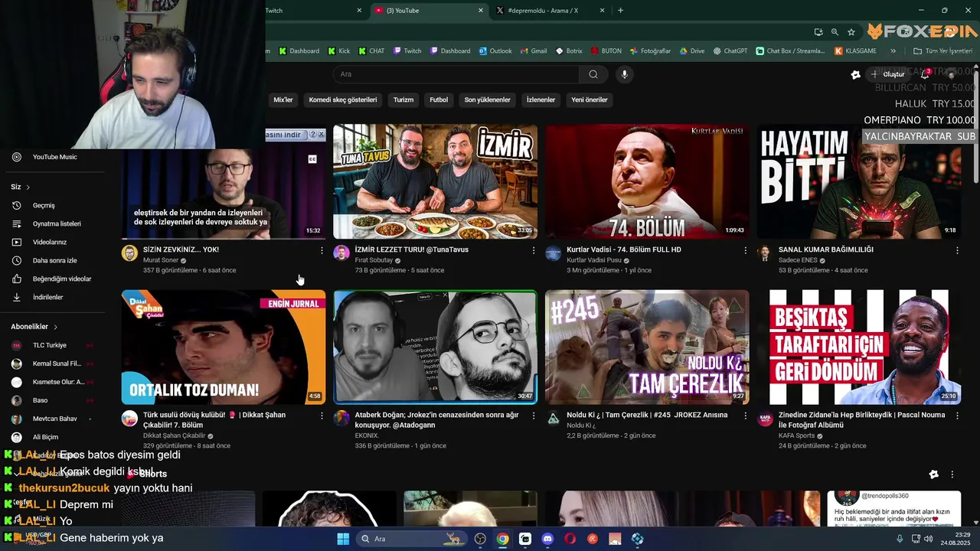The width and height of the screenshot is (980, 551).
Task: Open Opera from the taskbar
Action: (x=570, y=539)
